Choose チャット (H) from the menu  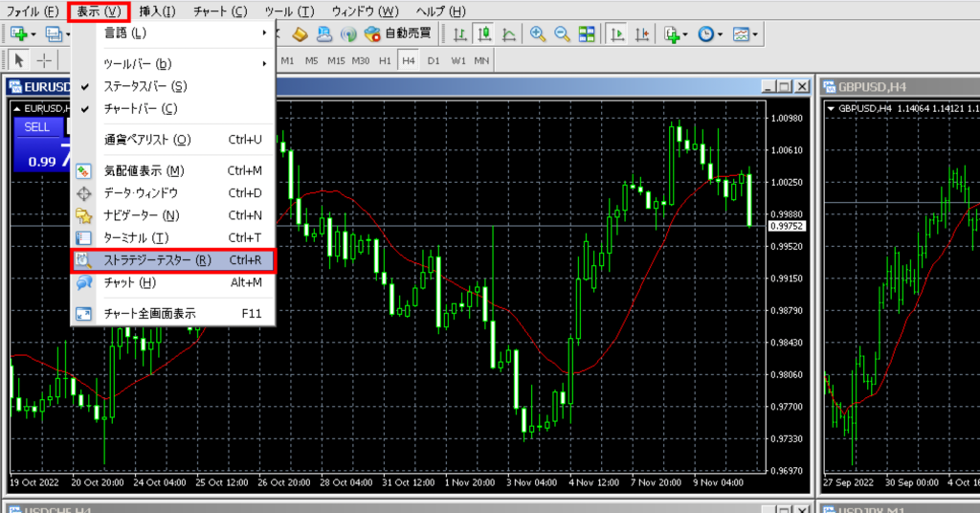pos(172,282)
